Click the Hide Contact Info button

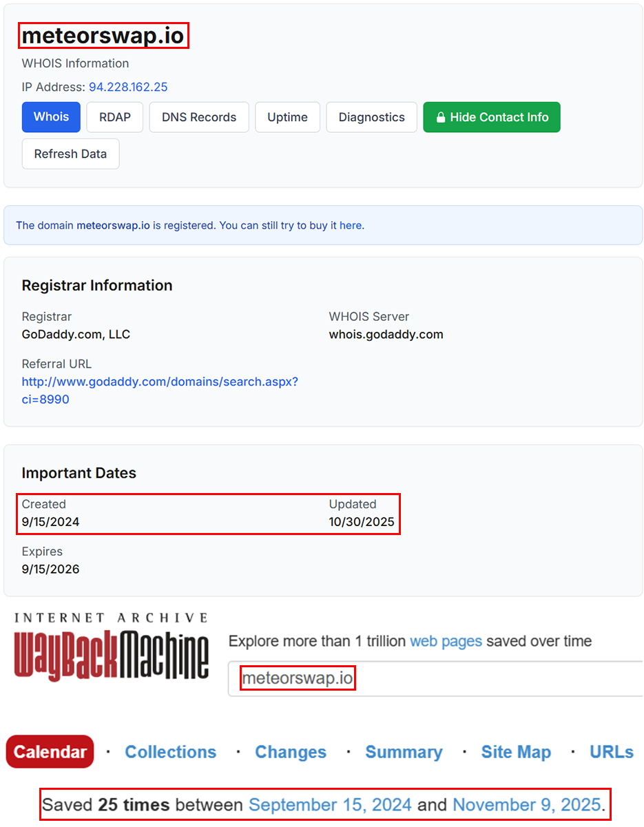491,117
